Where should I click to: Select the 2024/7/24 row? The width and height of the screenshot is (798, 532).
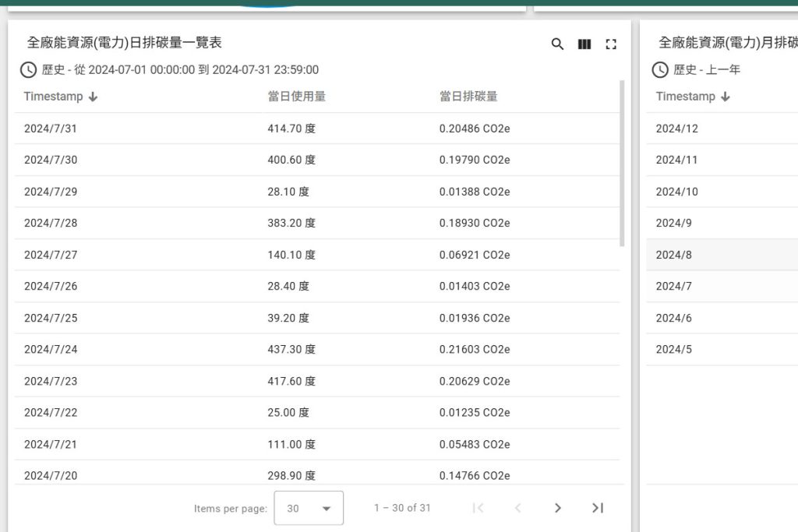coord(312,350)
